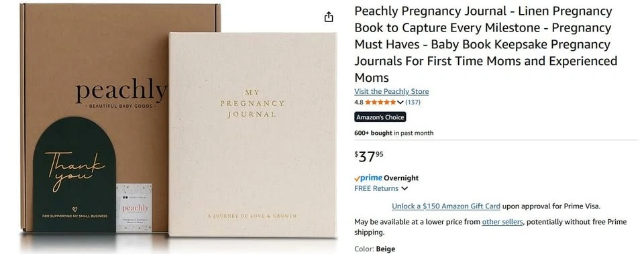Viewport: 644px width, 254px height.
Task: Click the green Thank You card image
Action: 74,175
